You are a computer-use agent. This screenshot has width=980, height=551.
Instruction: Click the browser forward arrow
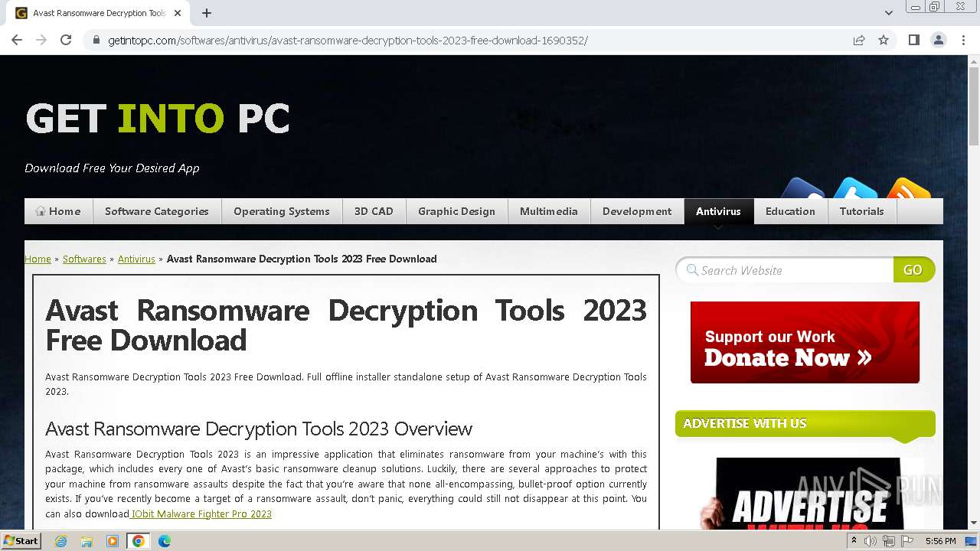41,40
